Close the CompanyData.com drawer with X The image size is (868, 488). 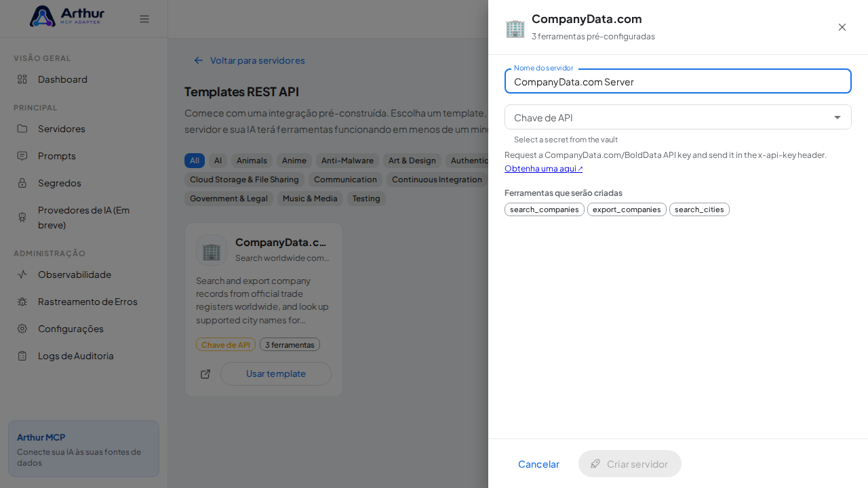click(842, 27)
